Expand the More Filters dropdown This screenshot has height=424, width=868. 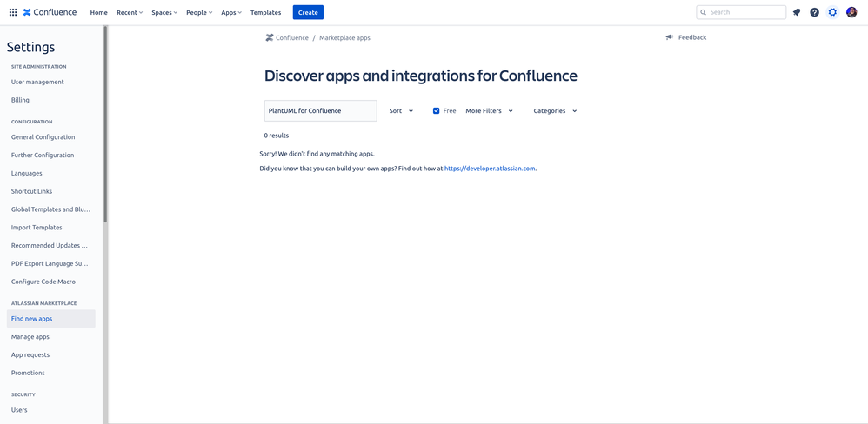pyautogui.click(x=490, y=110)
